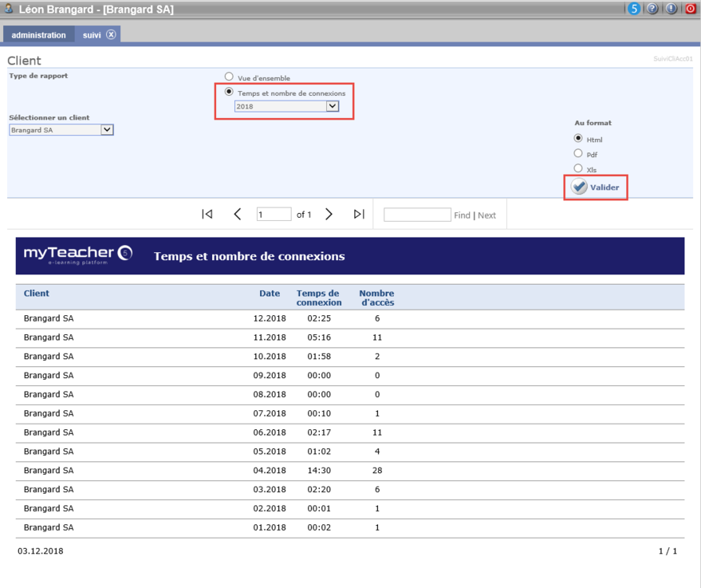Screen dimensions: 701x588
Task: Select Temps et nombre de connexions option
Action: (230, 93)
